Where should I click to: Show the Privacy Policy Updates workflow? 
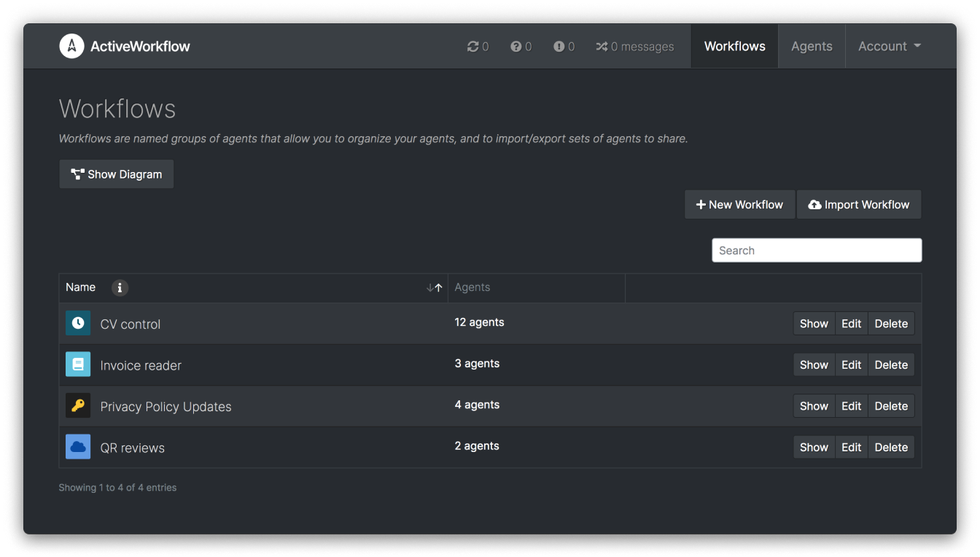(814, 406)
